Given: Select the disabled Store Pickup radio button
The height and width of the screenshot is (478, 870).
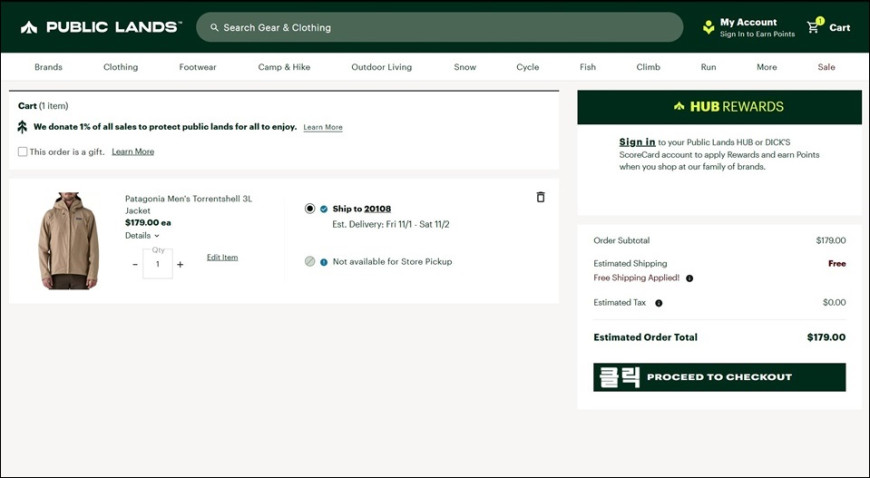Looking at the screenshot, I should [310, 261].
